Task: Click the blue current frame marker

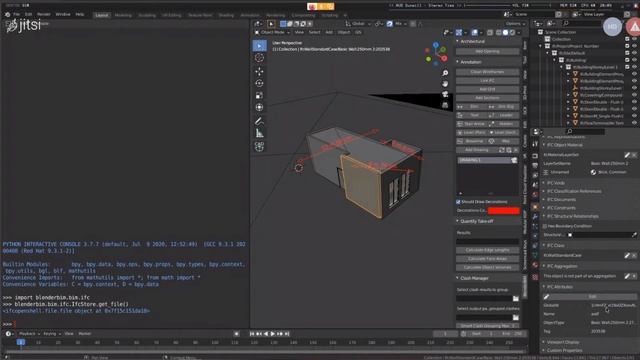Action: [21, 342]
